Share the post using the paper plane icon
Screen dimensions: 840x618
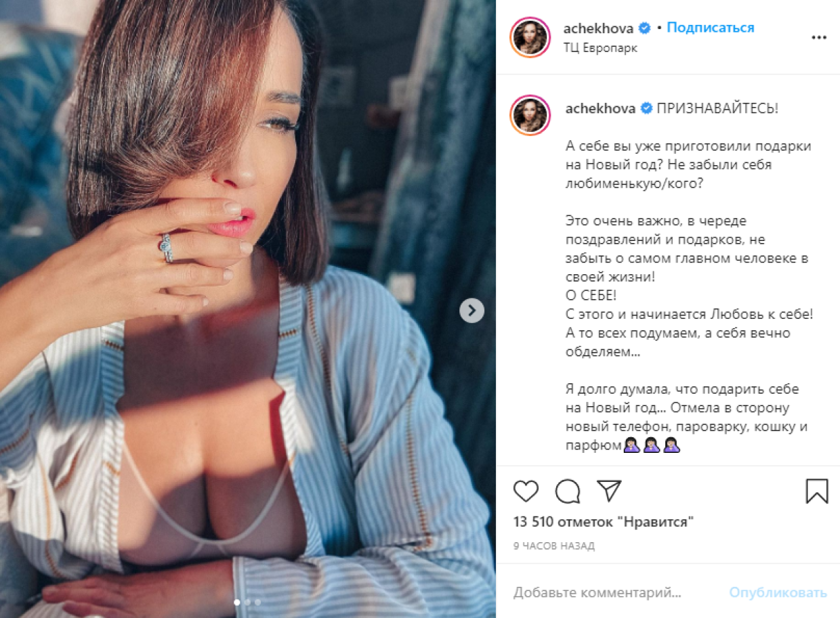609,490
